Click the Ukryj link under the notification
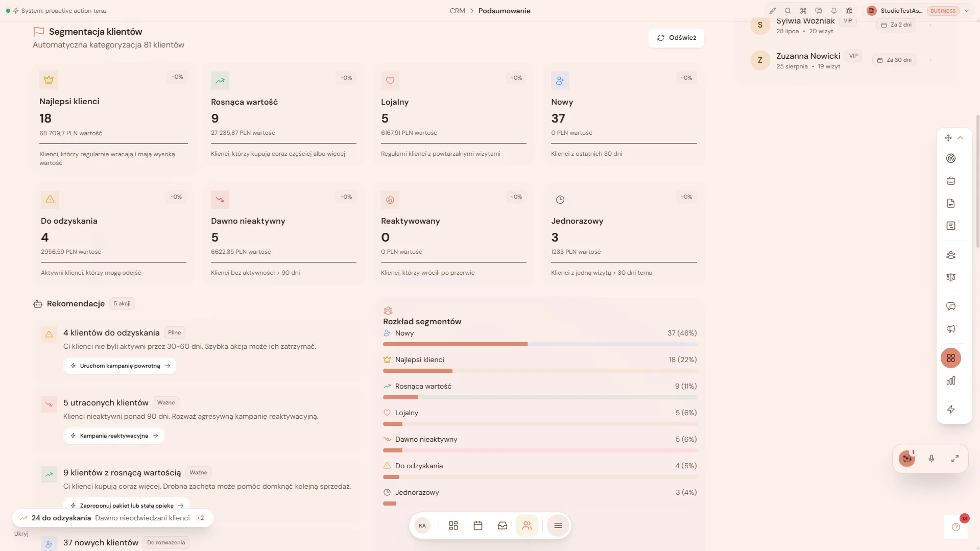980x551 pixels. 21,534
